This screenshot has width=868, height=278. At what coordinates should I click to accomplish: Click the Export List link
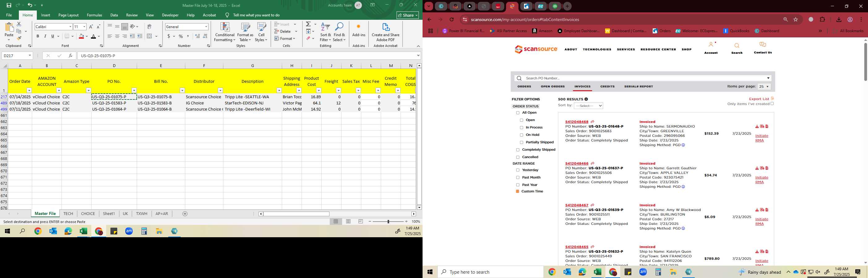tap(759, 99)
